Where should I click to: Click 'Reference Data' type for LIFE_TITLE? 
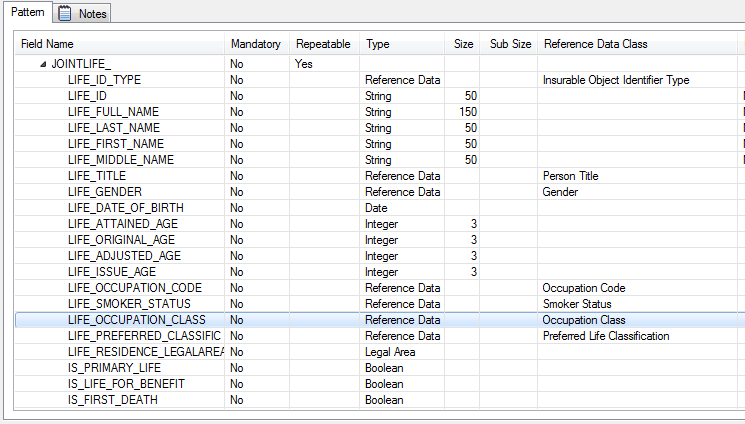point(402,176)
